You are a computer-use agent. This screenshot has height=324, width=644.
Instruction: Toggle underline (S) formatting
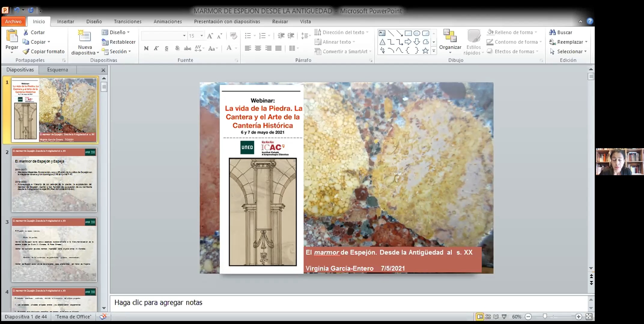click(166, 48)
